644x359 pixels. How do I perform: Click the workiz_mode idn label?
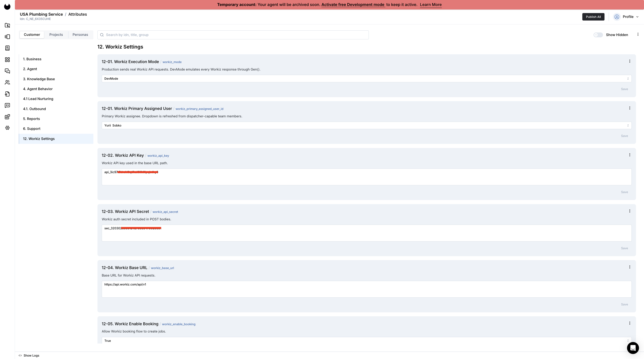[x=172, y=62]
